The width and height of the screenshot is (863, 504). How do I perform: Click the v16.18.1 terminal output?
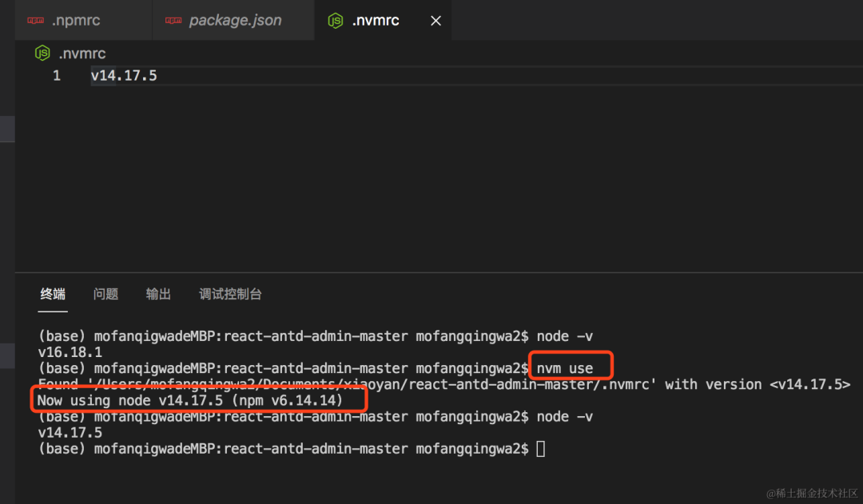click(70, 352)
